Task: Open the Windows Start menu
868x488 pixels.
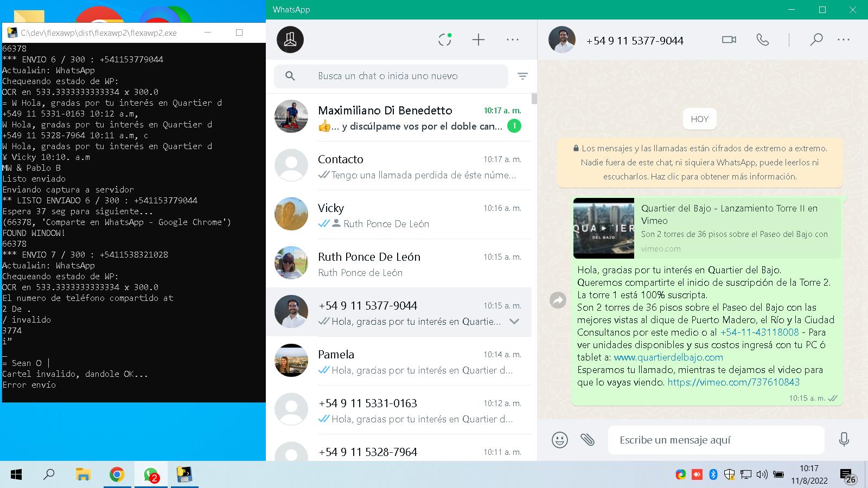Action: 16,475
